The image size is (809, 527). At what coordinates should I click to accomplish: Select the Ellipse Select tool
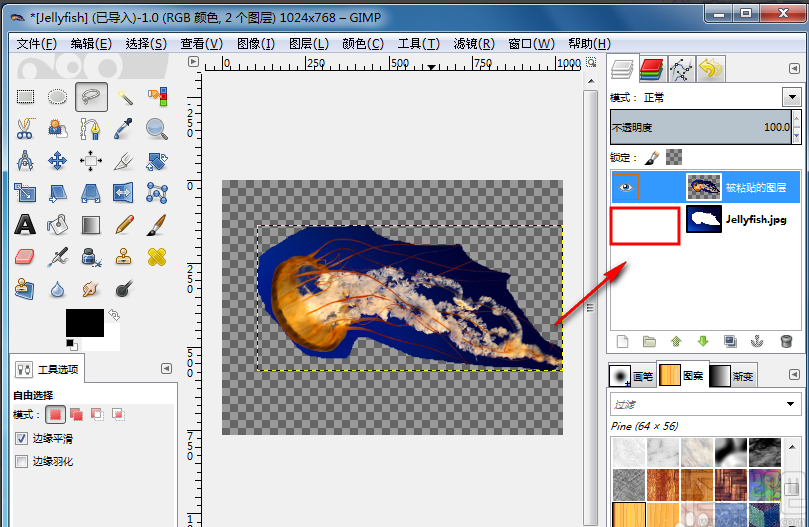(x=57, y=97)
